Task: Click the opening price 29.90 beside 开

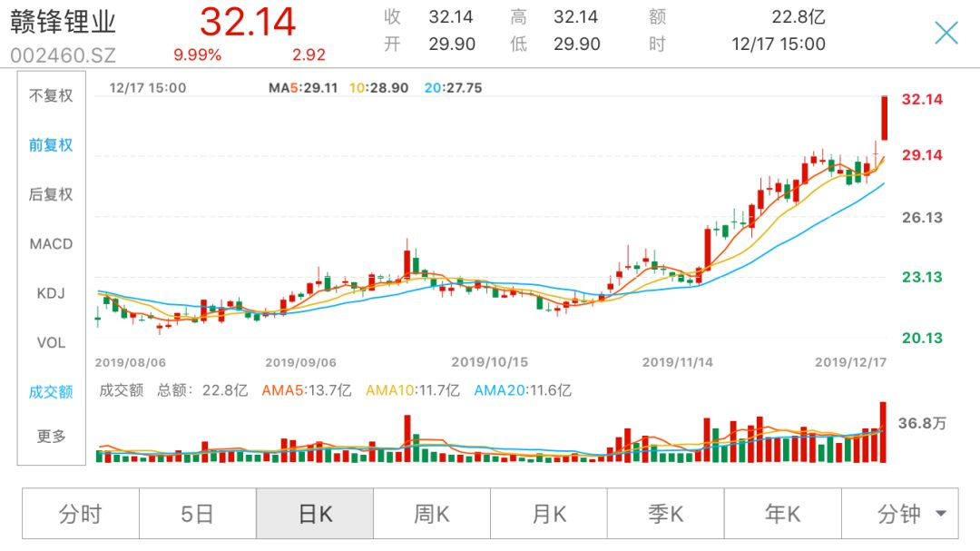Action: [452, 44]
